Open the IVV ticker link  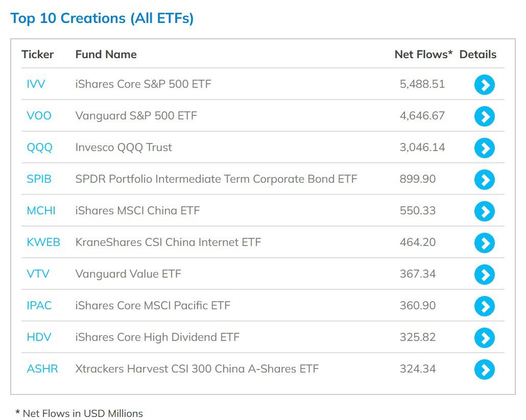[x=36, y=84]
